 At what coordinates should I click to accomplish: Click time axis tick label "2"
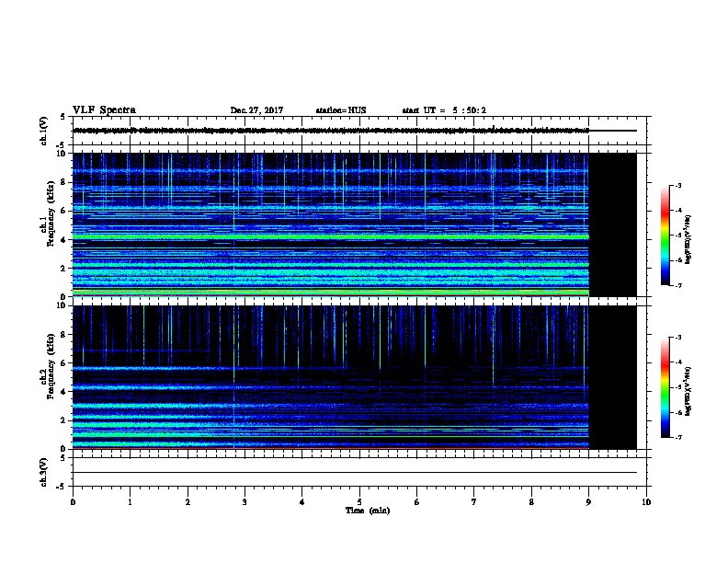click(188, 502)
